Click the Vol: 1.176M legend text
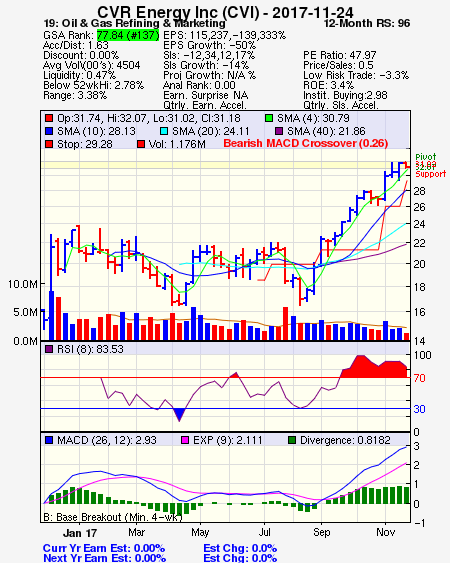The width and height of the screenshot is (450, 563). coord(177,144)
